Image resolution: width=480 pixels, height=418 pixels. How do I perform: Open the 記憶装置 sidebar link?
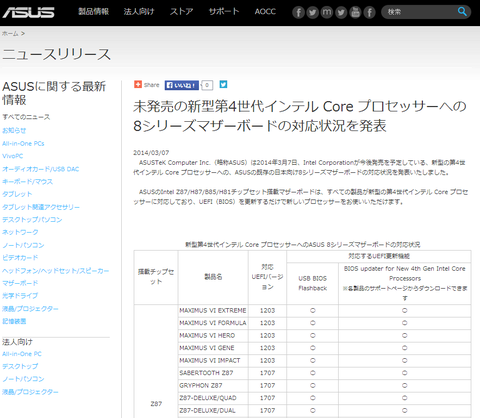click(x=14, y=321)
